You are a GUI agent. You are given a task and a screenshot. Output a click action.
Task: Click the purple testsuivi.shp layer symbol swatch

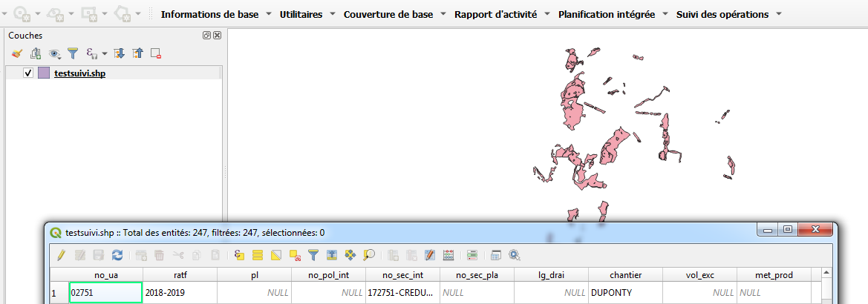[44, 73]
